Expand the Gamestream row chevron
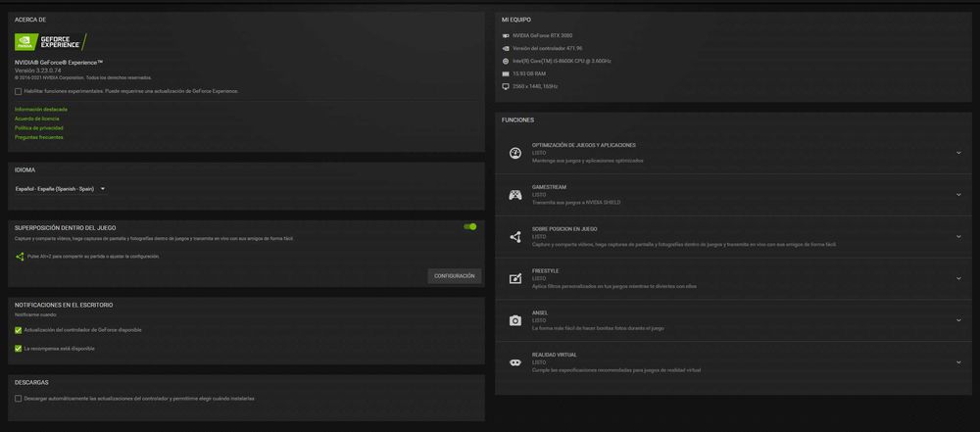This screenshot has height=432, width=980. pos(958,194)
